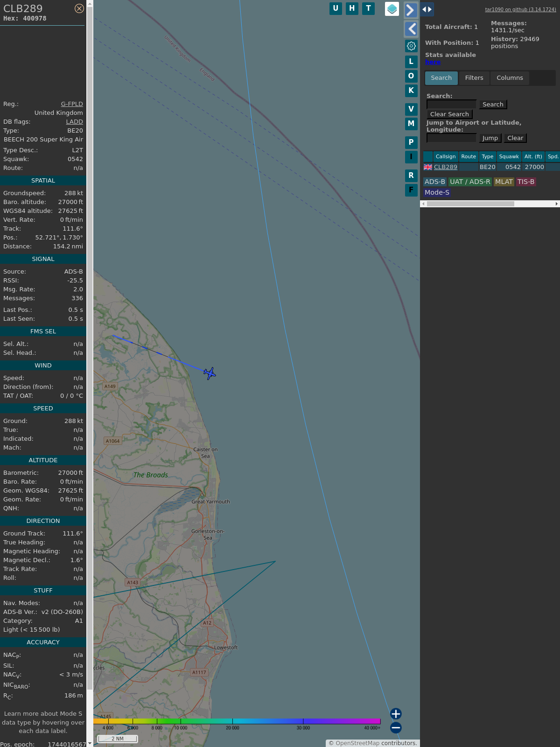This screenshot has height=747, width=560.
Task: Open G-FPLD registration link
Action: (72, 104)
